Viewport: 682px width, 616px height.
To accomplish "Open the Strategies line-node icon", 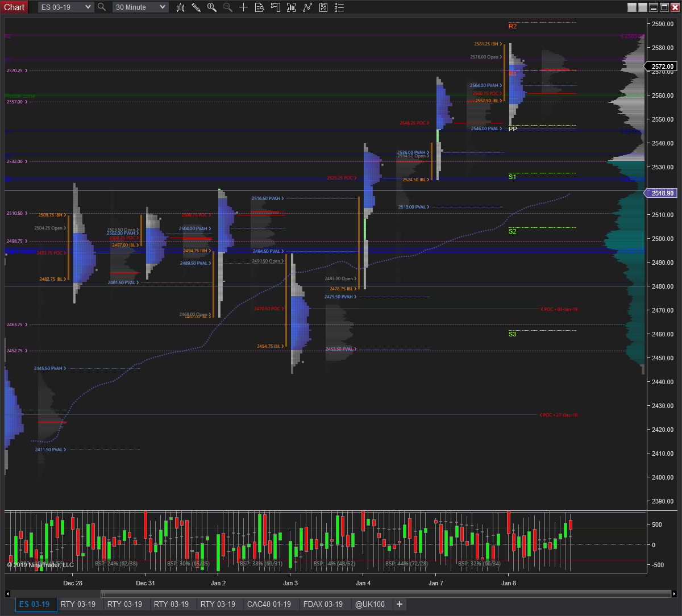I will point(307,7).
